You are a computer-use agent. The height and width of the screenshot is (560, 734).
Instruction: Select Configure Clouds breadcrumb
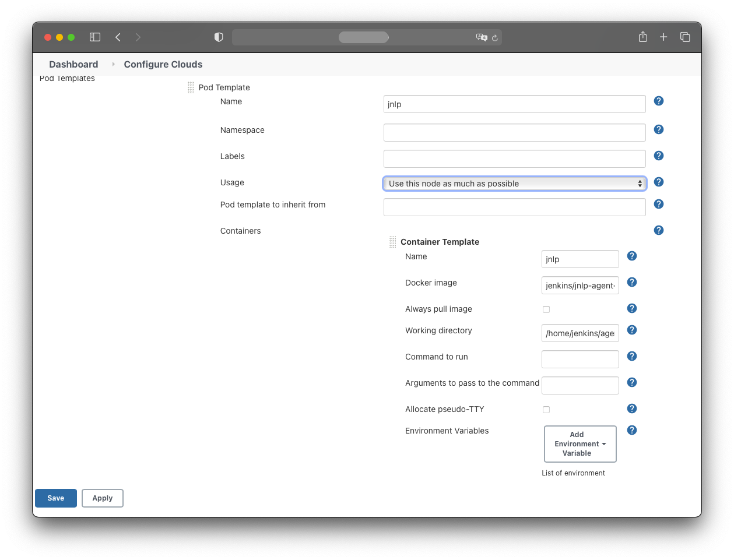point(163,64)
